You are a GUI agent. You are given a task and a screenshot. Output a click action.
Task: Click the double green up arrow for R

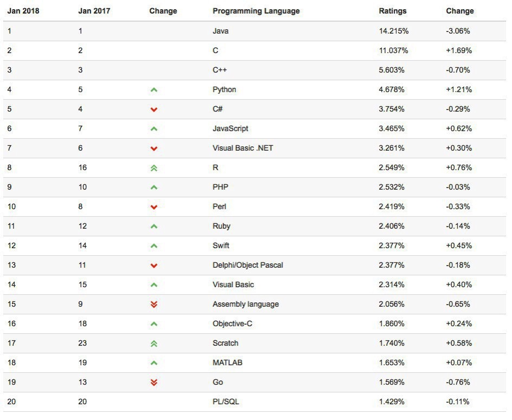point(154,168)
